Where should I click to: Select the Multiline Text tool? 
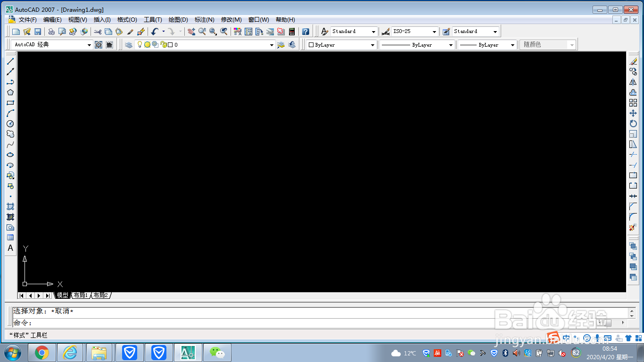10,248
